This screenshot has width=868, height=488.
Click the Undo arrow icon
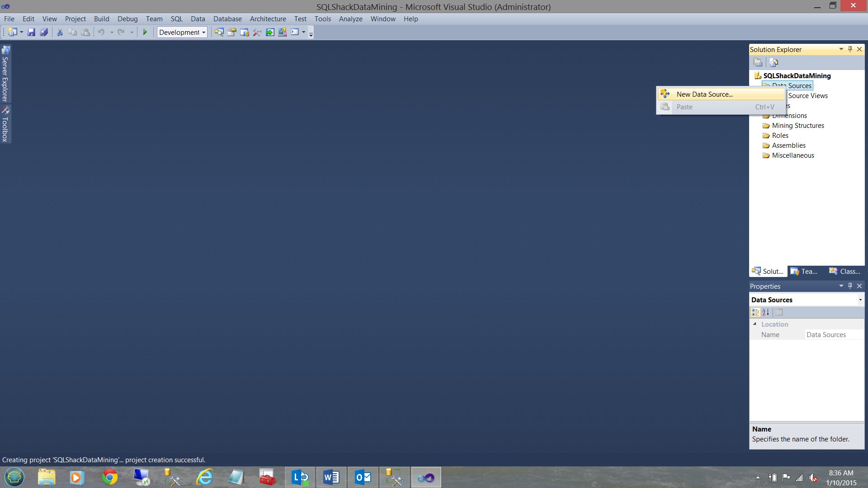[x=101, y=32]
